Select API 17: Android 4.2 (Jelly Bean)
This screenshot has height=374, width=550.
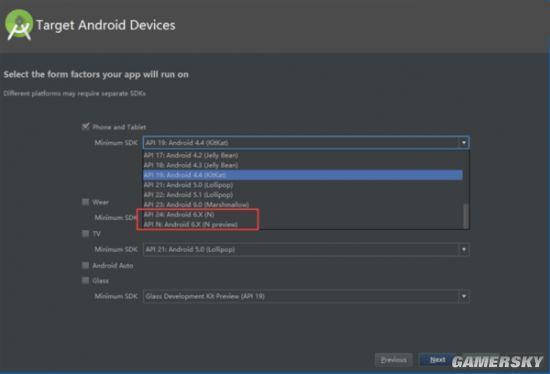tap(303, 155)
